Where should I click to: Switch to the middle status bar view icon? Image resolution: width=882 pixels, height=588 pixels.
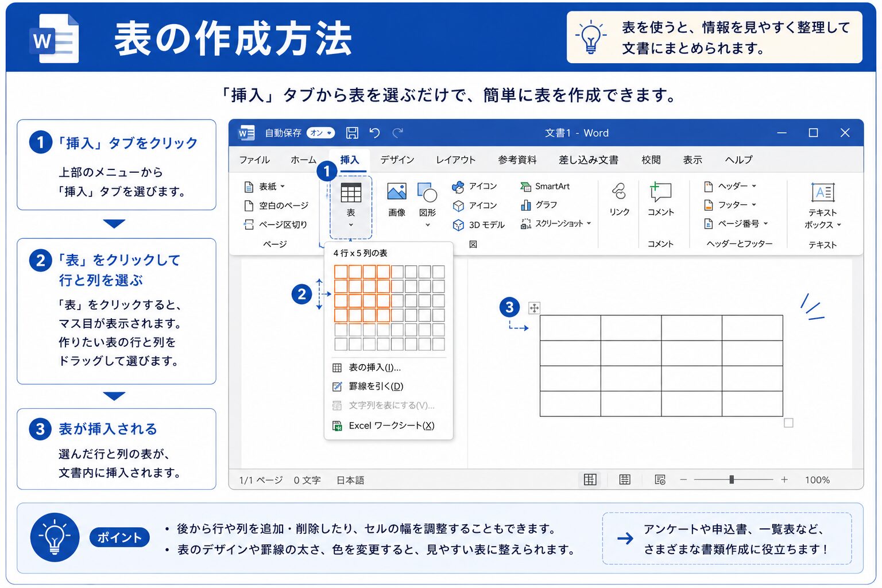pyautogui.click(x=625, y=479)
